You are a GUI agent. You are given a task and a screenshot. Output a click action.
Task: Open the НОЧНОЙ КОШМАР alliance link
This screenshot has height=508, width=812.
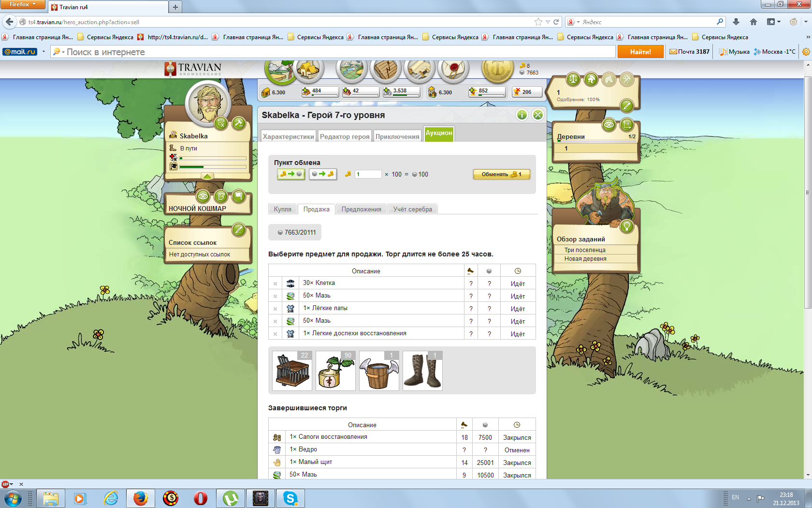point(197,209)
